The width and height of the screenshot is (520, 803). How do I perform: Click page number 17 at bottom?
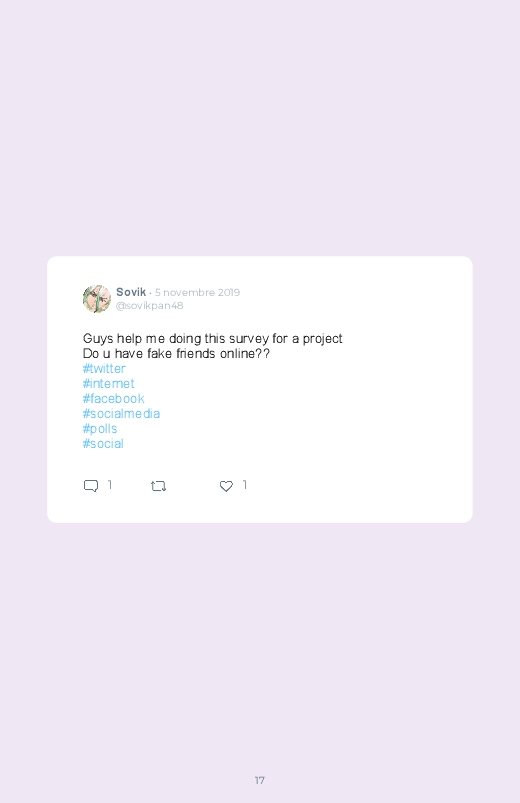click(x=260, y=780)
